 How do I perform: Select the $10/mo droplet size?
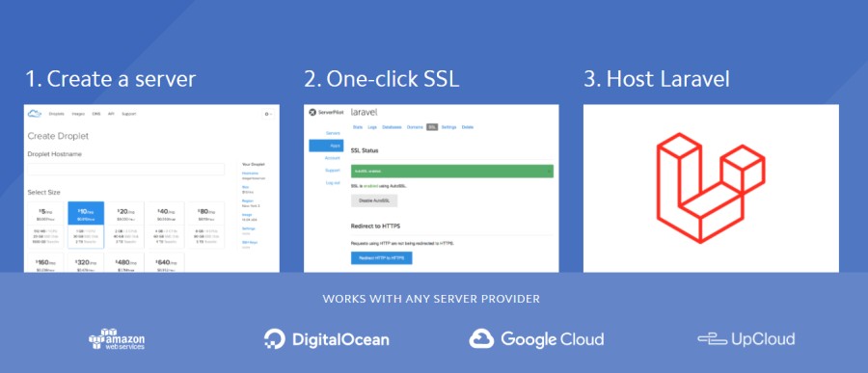[86, 225]
